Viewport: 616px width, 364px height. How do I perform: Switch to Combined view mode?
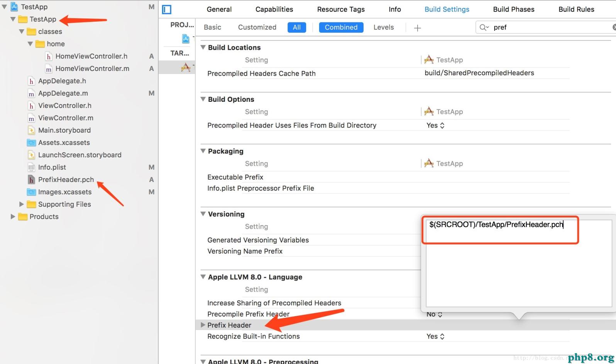coord(341,27)
